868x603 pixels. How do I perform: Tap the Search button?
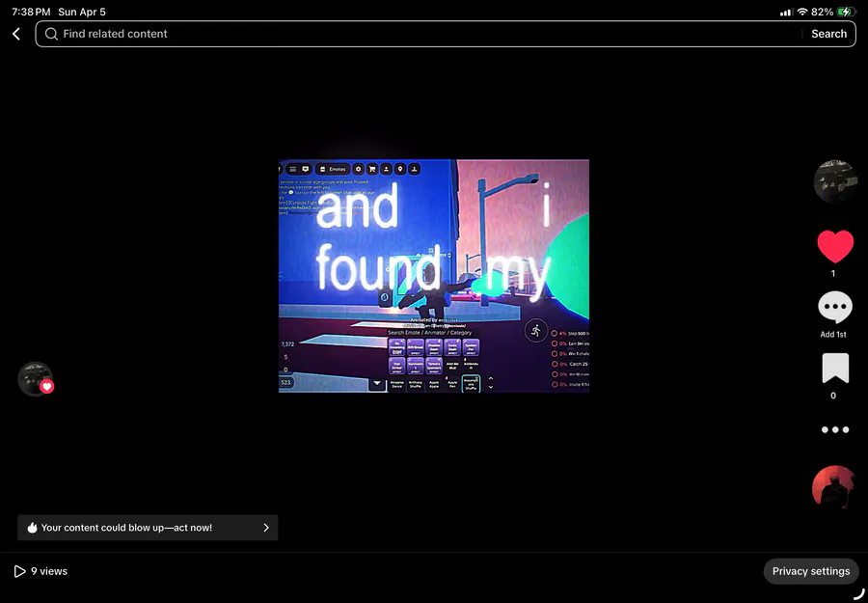point(828,34)
